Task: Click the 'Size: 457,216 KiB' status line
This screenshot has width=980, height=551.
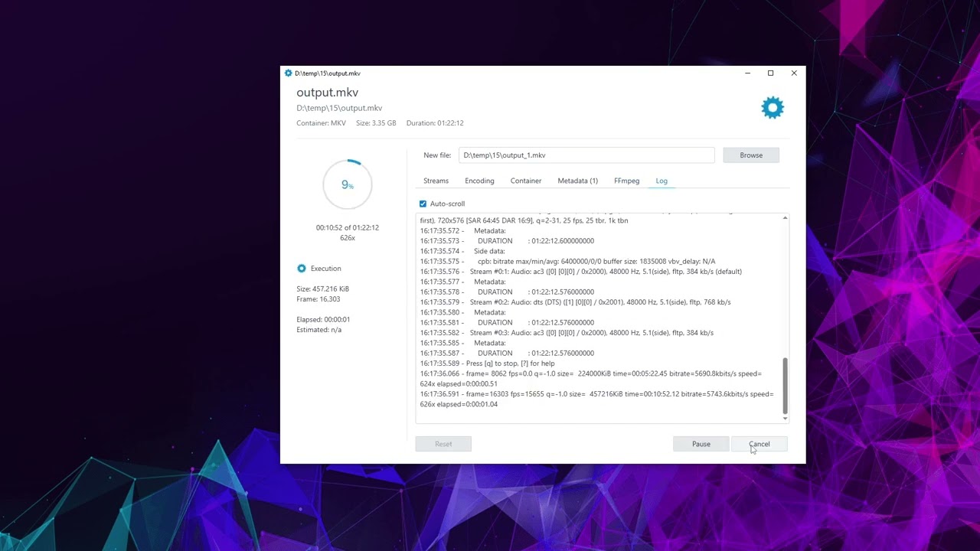Action: point(322,289)
